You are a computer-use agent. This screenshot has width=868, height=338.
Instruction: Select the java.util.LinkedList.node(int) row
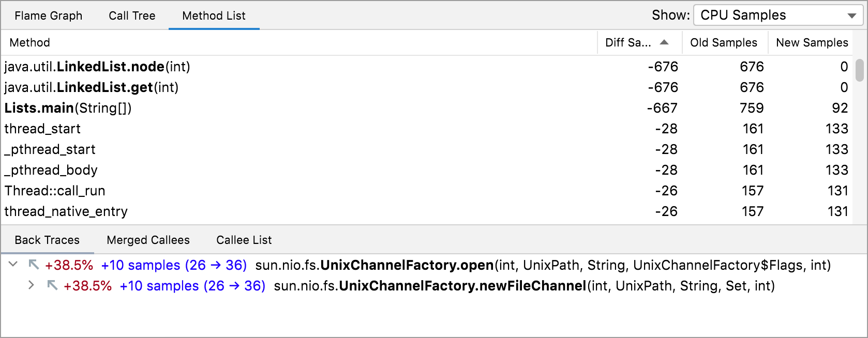[97, 67]
